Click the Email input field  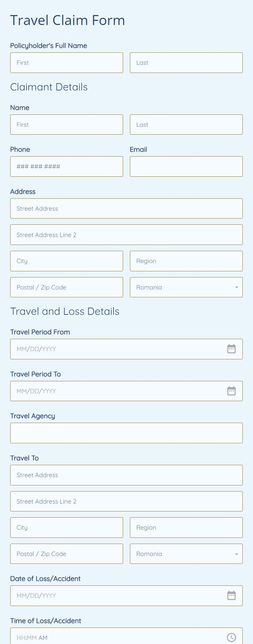coord(186,166)
